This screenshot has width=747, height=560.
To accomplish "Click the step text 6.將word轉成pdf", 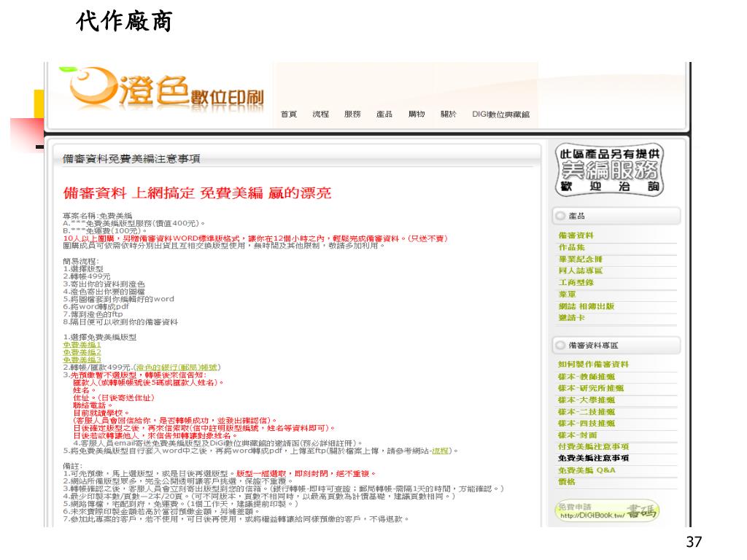I will pos(96,307).
